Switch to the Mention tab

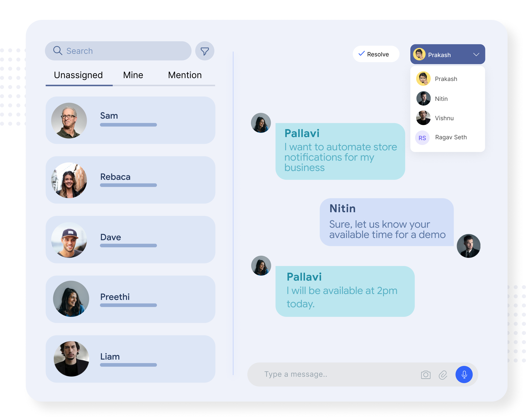(x=185, y=75)
